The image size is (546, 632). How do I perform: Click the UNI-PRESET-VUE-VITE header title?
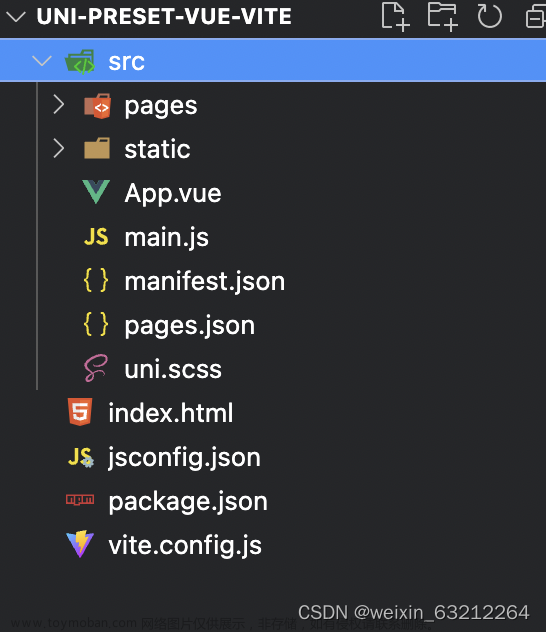click(x=164, y=17)
